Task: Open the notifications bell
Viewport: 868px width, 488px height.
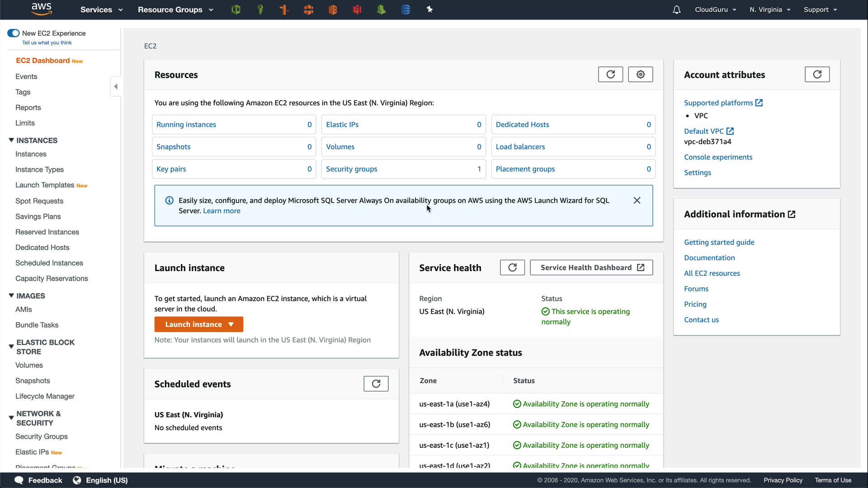Action: [676, 9]
